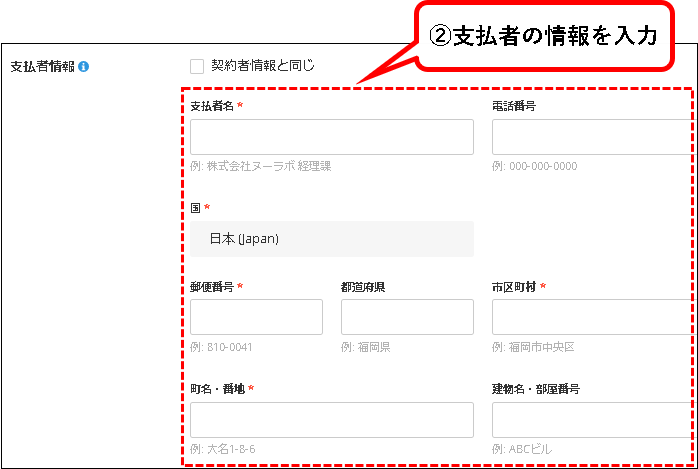
Task: Click the hint text 例: 福岡県
Action: click(365, 347)
